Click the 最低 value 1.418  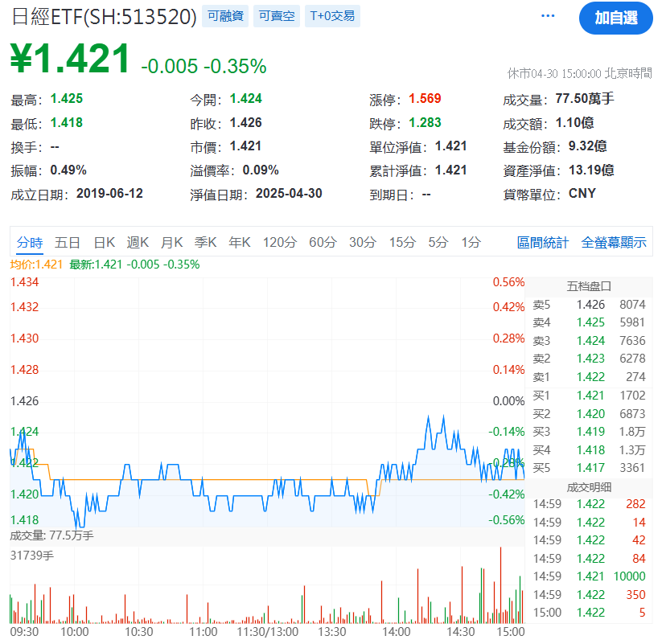tap(67, 123)
